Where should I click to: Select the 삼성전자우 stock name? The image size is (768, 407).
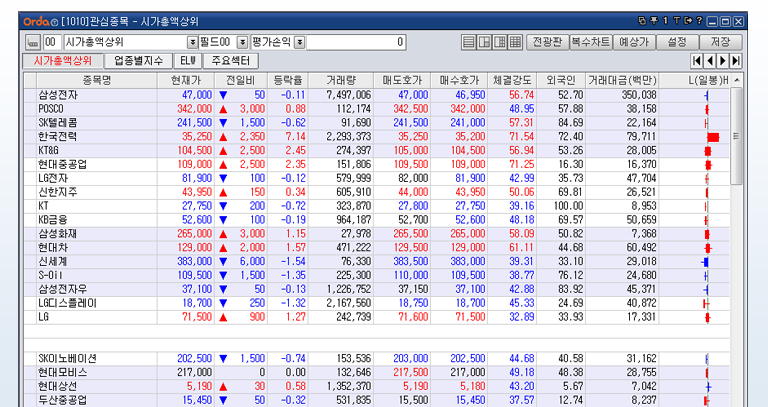coord(63,289)
